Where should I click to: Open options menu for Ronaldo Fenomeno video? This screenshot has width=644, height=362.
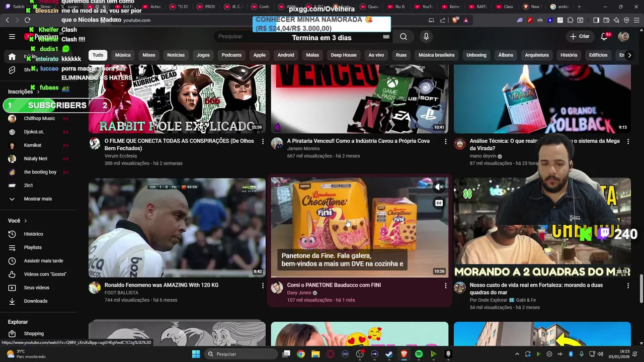(263, 286)
